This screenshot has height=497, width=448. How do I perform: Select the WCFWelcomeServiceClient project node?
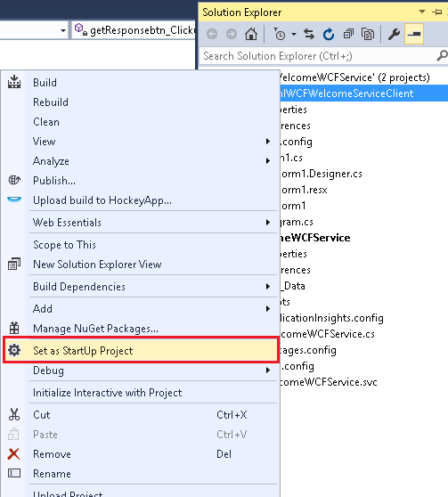[364, 94]
